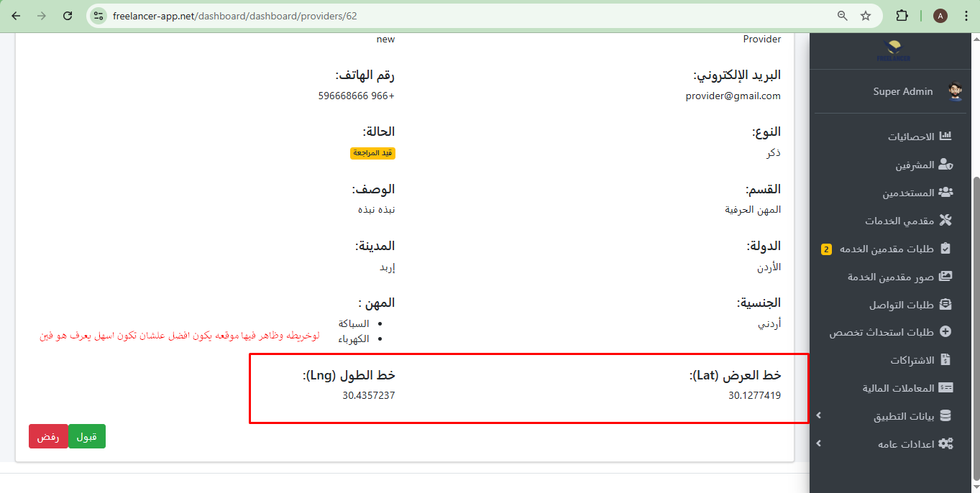The width and height of the screenshot is (980, 493).
Task: Click the المستخدمين users group icon
Action: [945, 193]
